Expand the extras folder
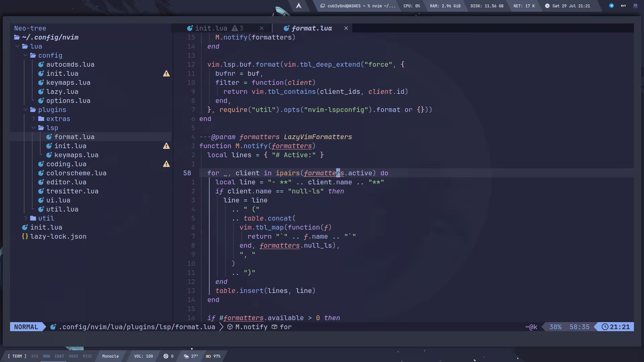 click(34, 119)
